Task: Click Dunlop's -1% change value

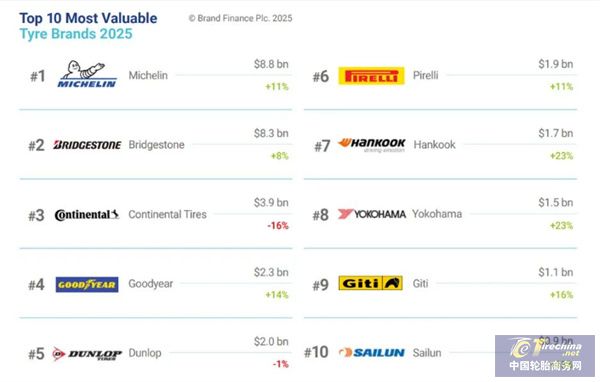Action: click(280, 364)
